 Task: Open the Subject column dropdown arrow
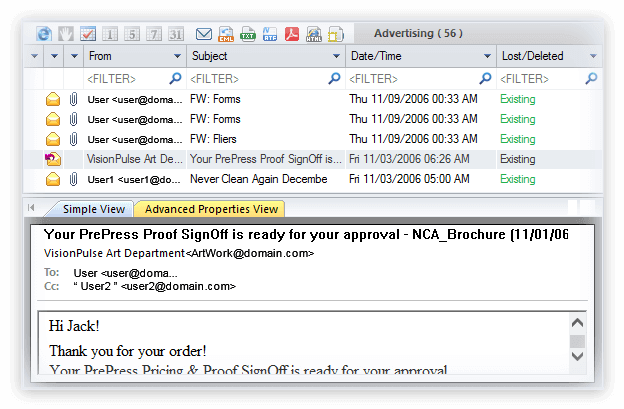click(337, 57)
